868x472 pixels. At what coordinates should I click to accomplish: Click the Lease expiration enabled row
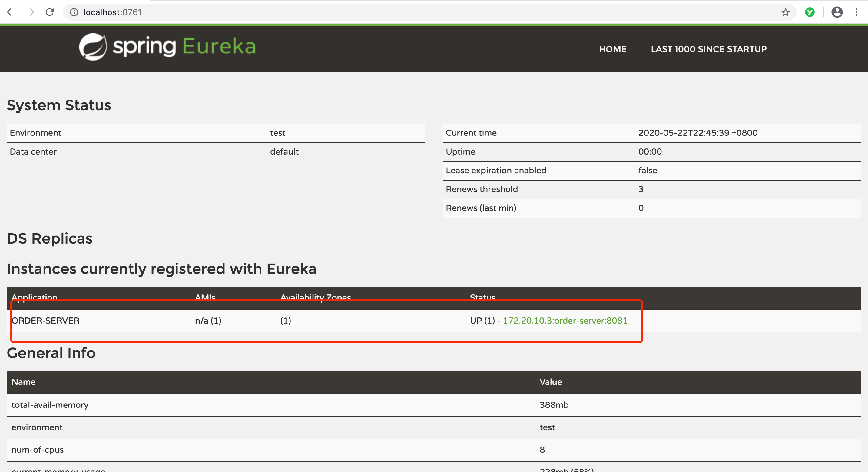pos(496,171)
